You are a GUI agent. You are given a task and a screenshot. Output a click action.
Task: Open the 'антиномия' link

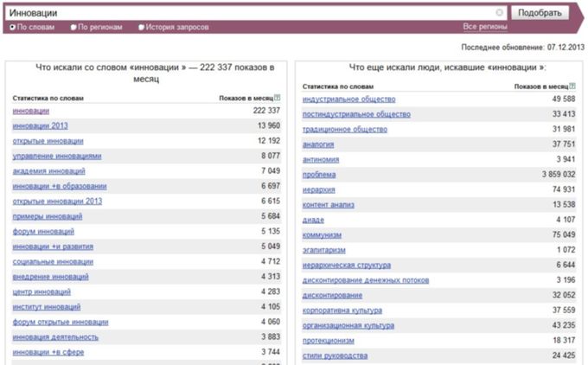pos(321,159)
